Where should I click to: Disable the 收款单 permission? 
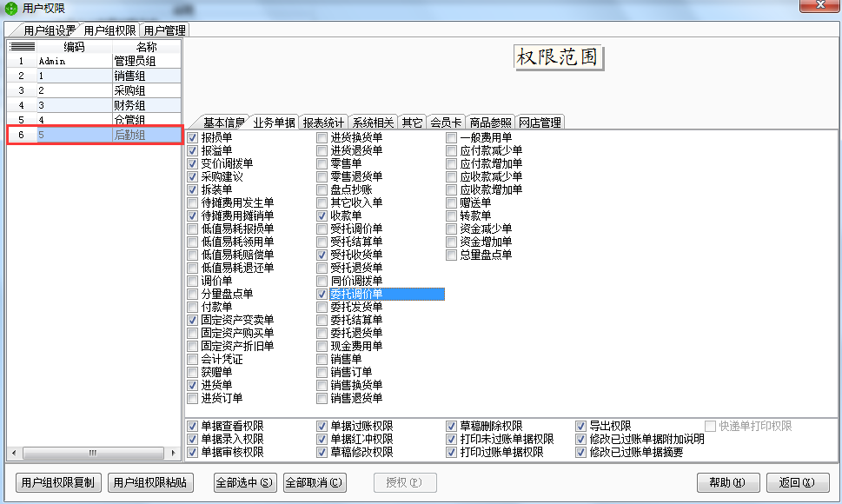click(x=322, y=215)
